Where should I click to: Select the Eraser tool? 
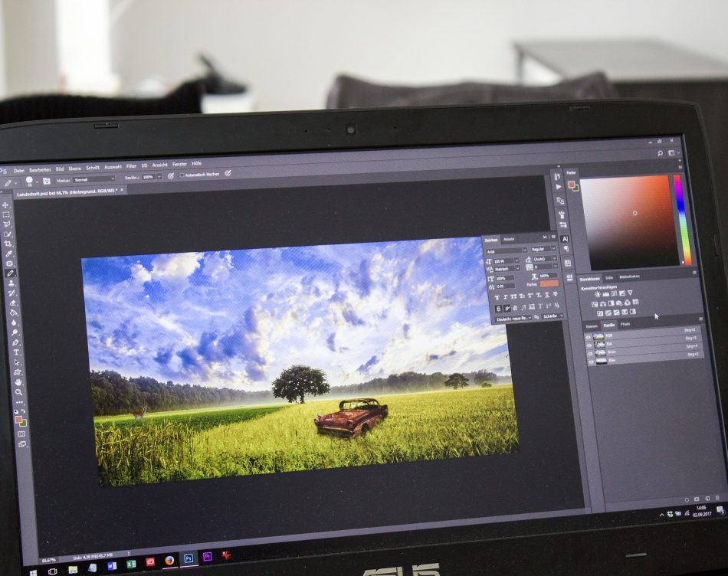13,303
